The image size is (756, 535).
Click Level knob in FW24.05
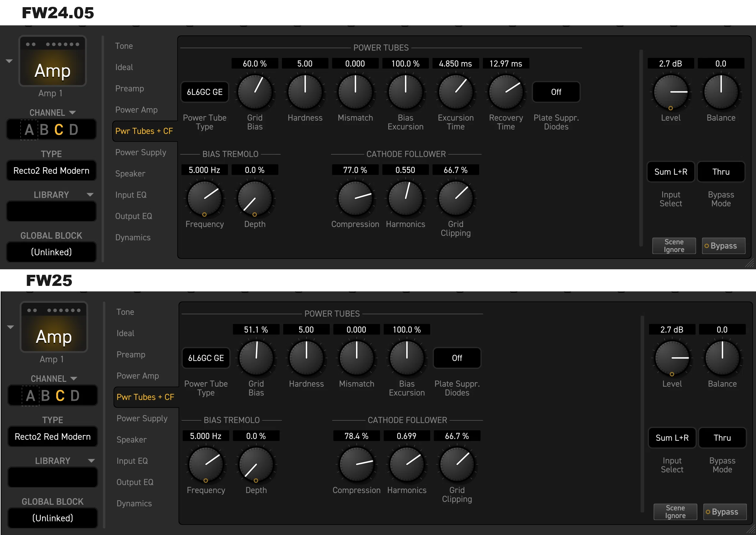coord(671,92)
